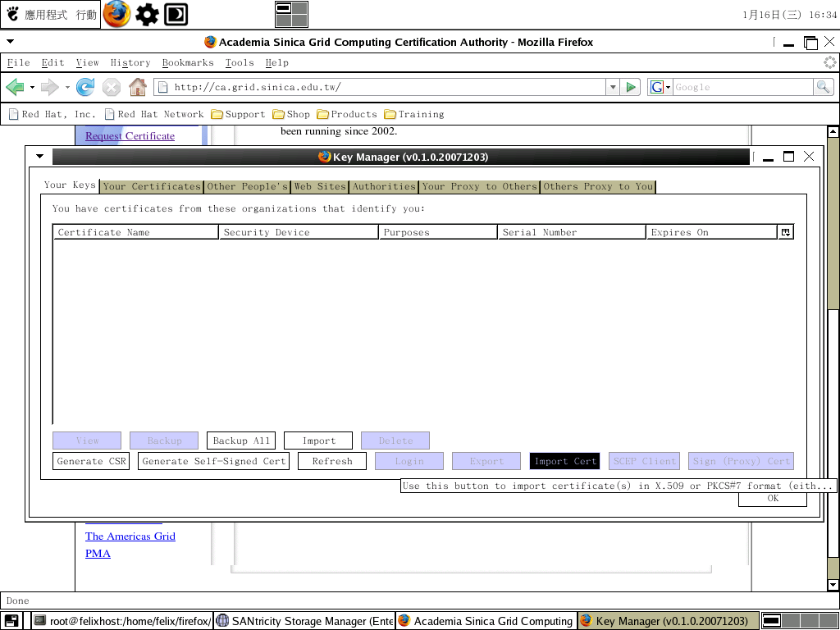The width and height of the screenshot is (840, 630).
Task: Sort by Certificate Name column
Action: point(135,232)
